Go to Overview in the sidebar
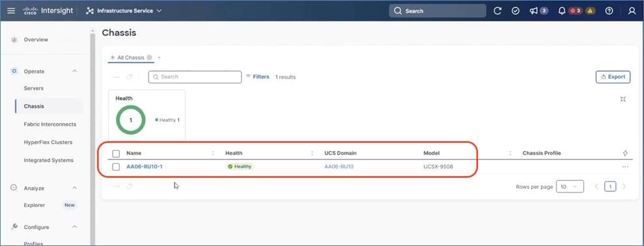This screenshot has height=246, width=644. coord(36,40)
